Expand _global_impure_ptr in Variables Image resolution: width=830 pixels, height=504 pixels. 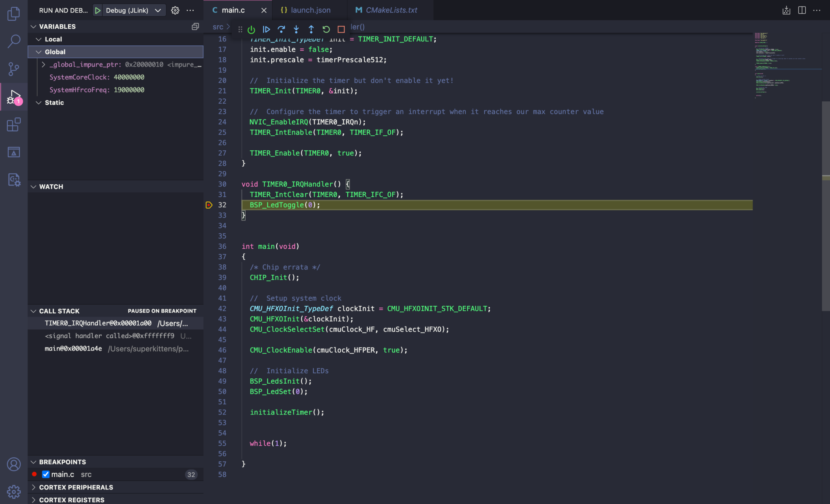click(43, 64)
